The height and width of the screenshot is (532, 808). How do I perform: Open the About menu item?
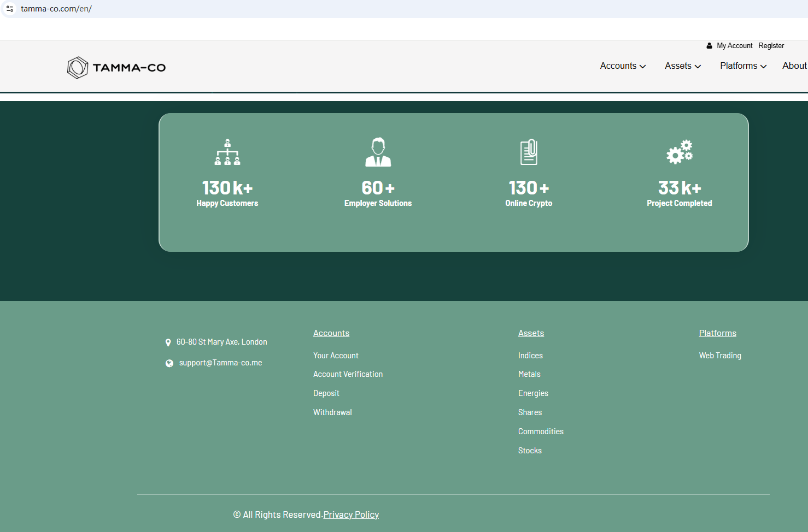(x=794, y=66)
